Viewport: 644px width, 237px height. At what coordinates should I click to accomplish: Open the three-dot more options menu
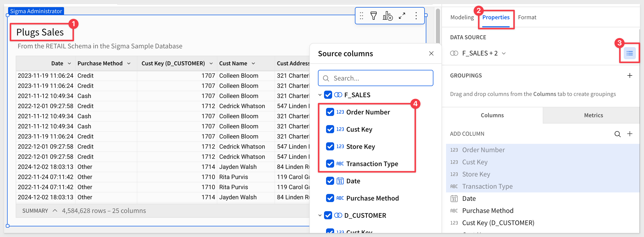[416, 16]
